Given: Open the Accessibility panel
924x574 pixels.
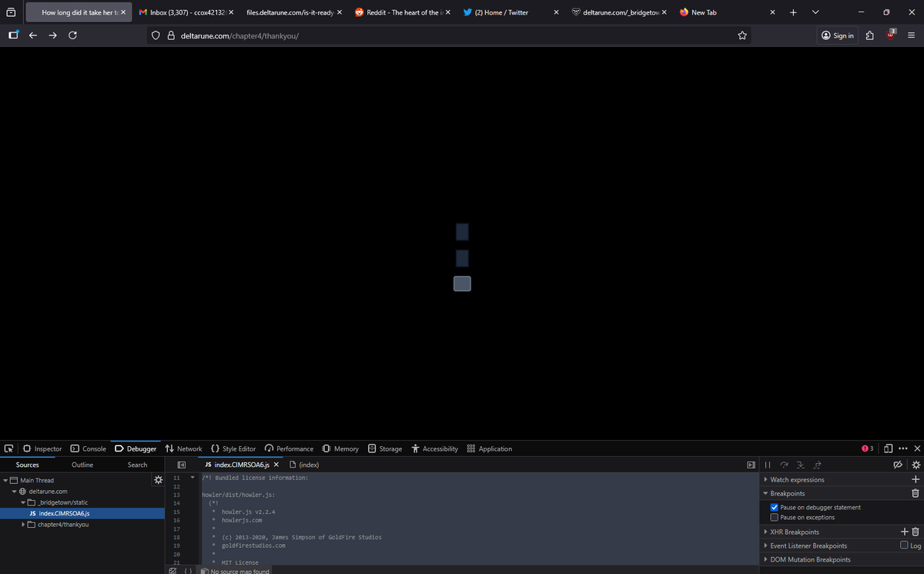Looking at the screenshot, I should (x=435, y=448).
